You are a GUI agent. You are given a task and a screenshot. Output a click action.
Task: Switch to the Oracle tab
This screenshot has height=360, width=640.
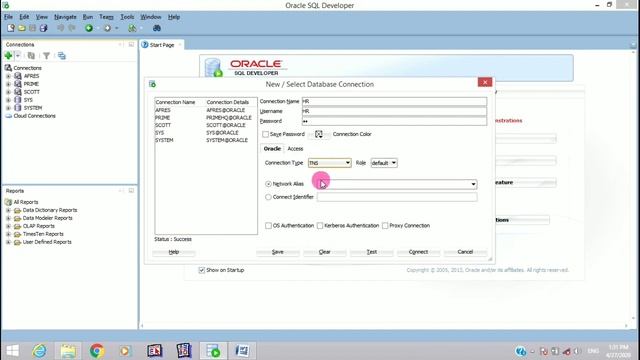pyautogui.click(x=272, y=149)
